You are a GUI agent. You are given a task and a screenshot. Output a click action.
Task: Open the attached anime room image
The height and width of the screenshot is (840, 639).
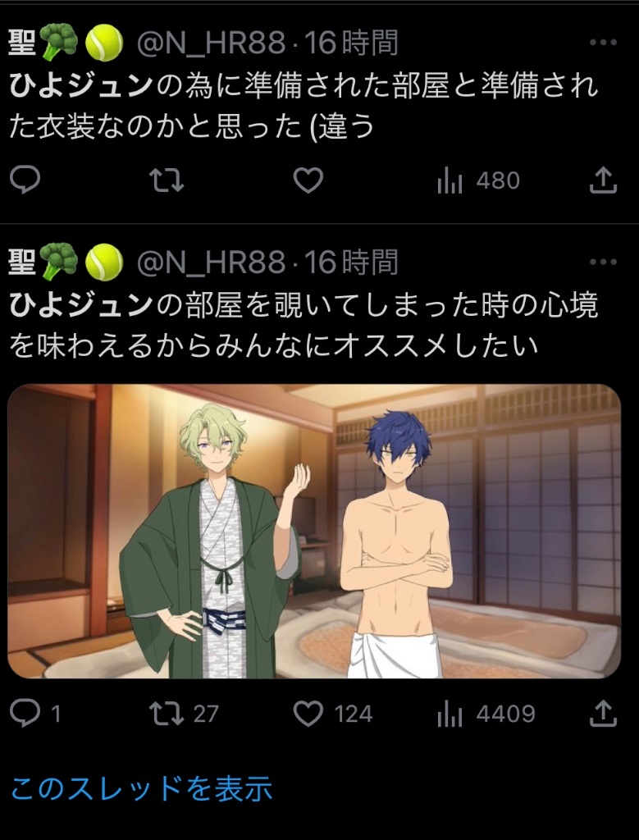pyautogui.click(x=314, y=532)
